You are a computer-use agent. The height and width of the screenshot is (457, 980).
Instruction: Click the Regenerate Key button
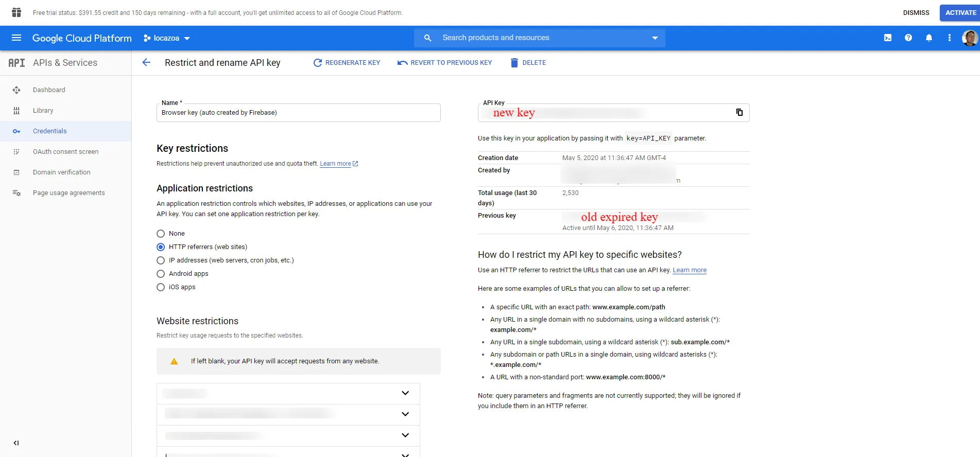(347, 63)
